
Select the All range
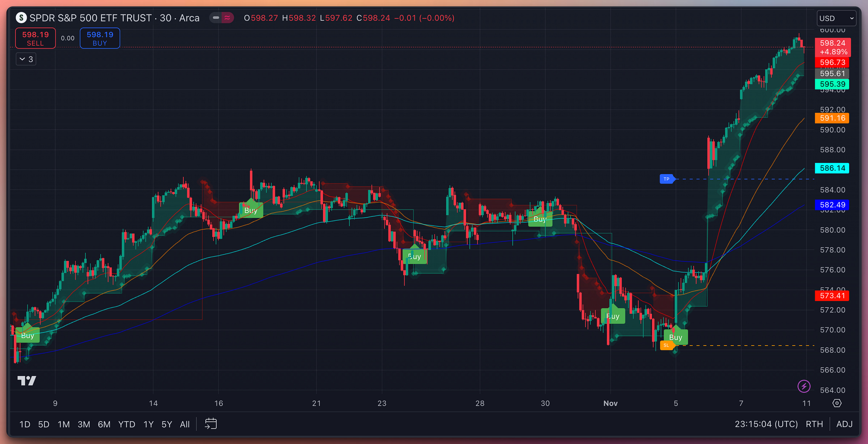[185, 424]
